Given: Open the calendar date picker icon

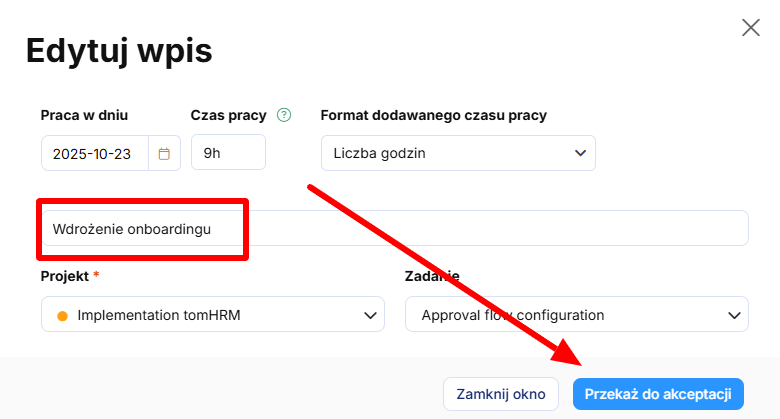Looking at the screenshot, I should 164,154.
